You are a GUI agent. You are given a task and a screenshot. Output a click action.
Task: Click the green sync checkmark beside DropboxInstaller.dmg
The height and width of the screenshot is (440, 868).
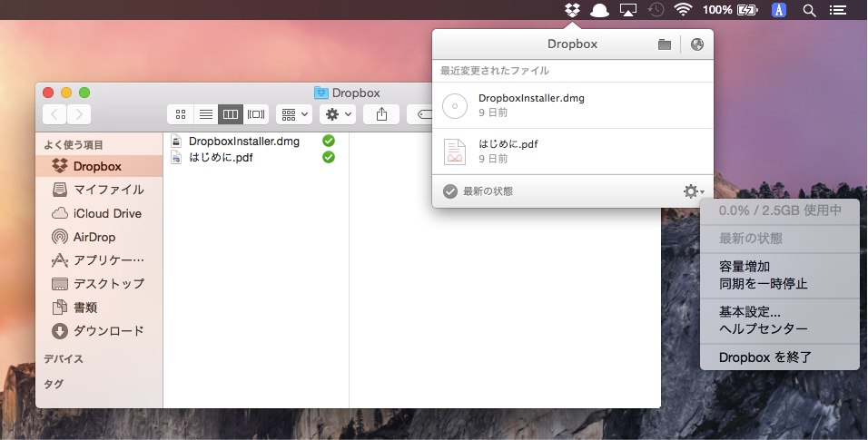(x=329, y=141)
